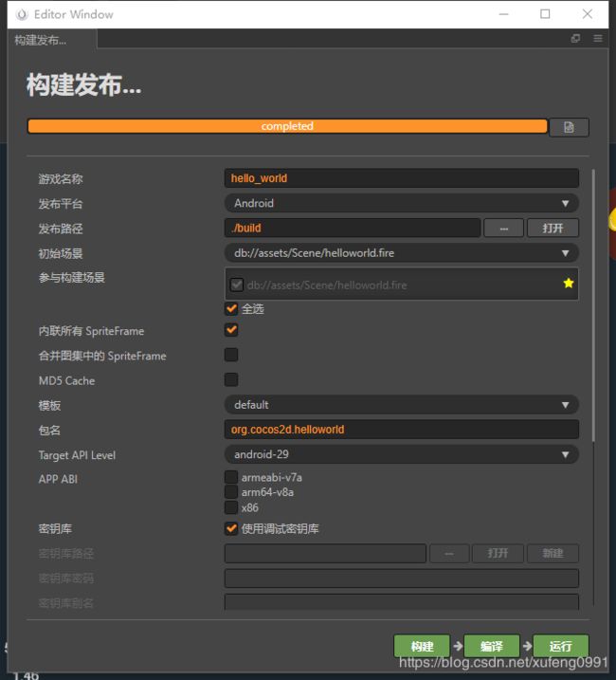The image size is (616, 680).
Task: Switch to the 构建发布... panel tab
Action: click(x=52, y=40)
